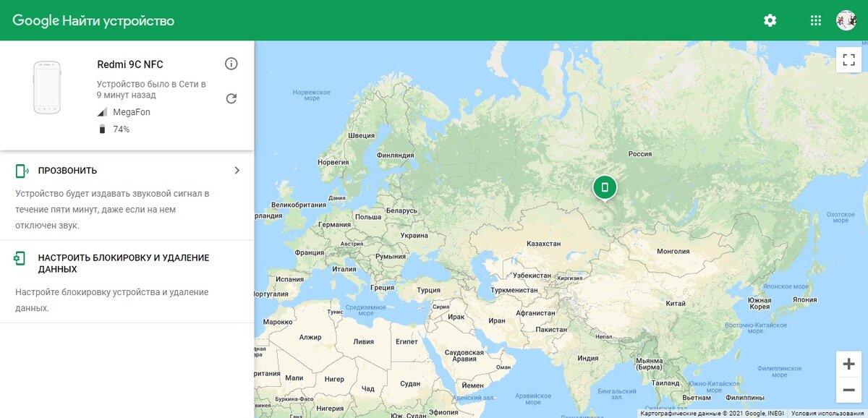Click the Египет label on the map
868x418 pixels.
point(407,341)
